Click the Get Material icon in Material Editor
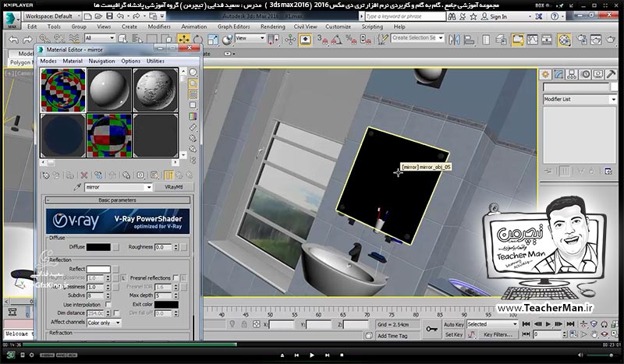 46,175
